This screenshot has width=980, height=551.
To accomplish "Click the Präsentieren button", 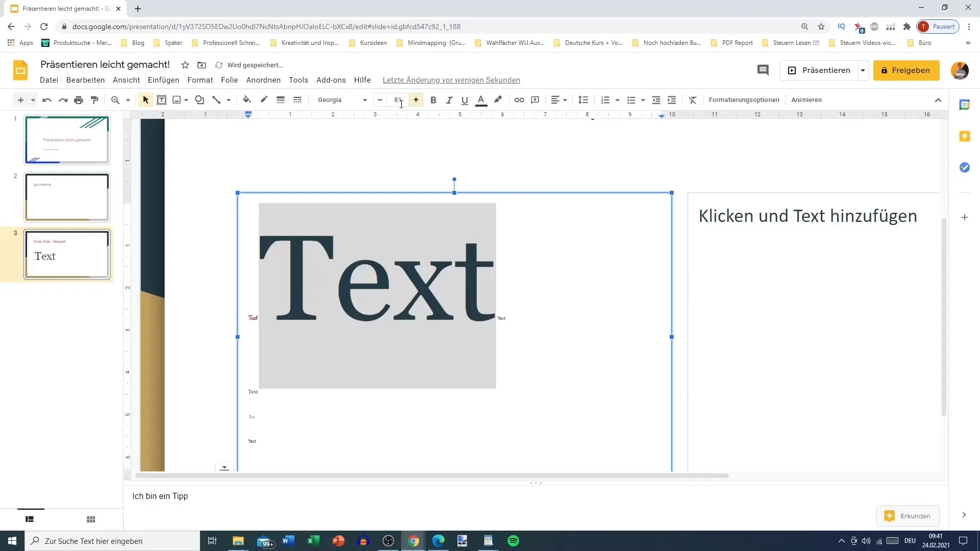I will [819, 70].
